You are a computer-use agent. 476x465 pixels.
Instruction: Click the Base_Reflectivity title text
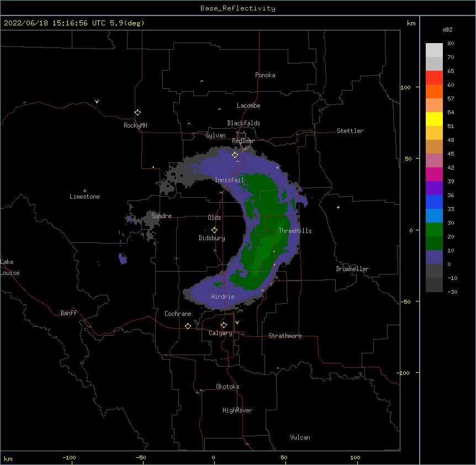[238, 8]
